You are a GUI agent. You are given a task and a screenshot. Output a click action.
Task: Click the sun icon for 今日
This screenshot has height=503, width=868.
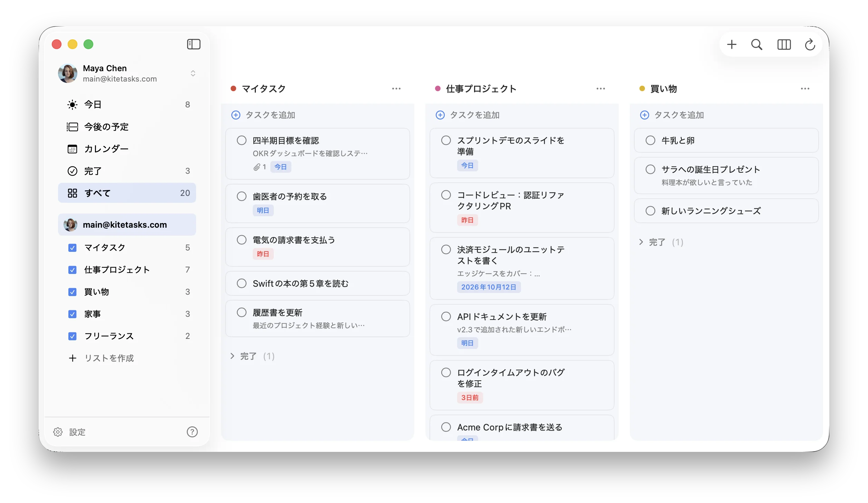click(72, 105)
